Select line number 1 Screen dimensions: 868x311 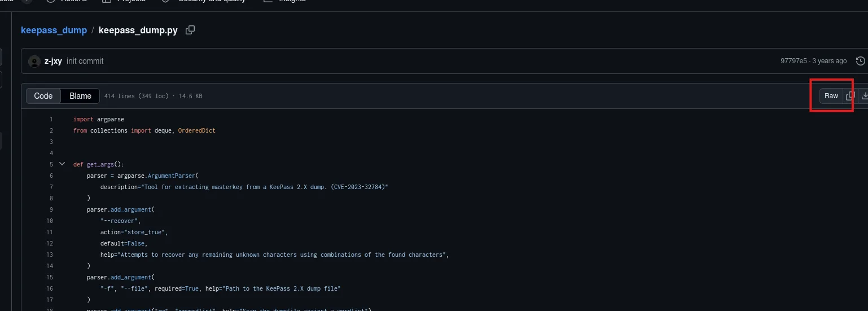tap(51, 119)
